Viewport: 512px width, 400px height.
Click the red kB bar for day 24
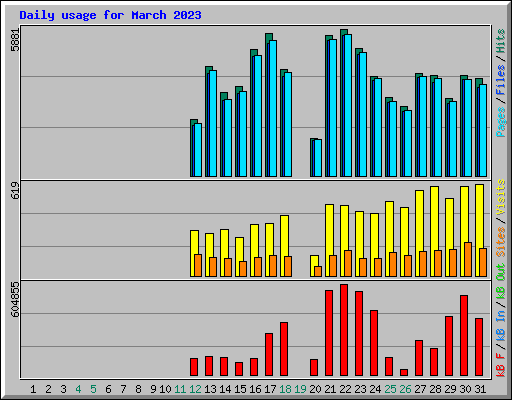click(374, 343)
